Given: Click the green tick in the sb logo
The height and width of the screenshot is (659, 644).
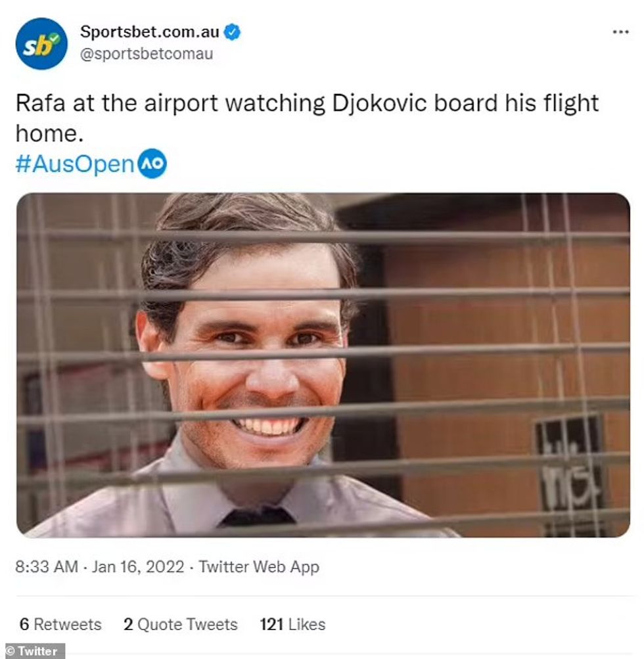Looking at the screenshot, I should pyautogui.click(x=55, y=39).
